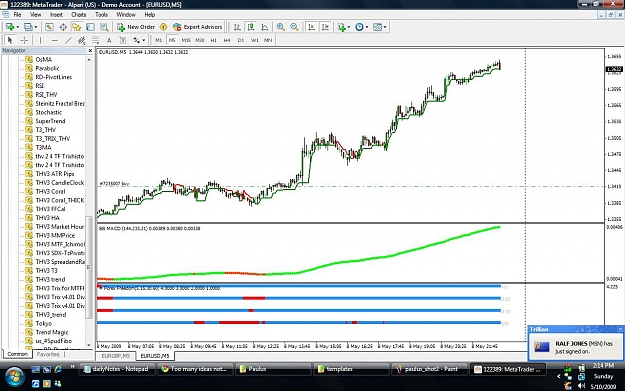The height and width of the screenshot is (391, 625).
Task: Open the Tools menu
Action: (101, 15)
